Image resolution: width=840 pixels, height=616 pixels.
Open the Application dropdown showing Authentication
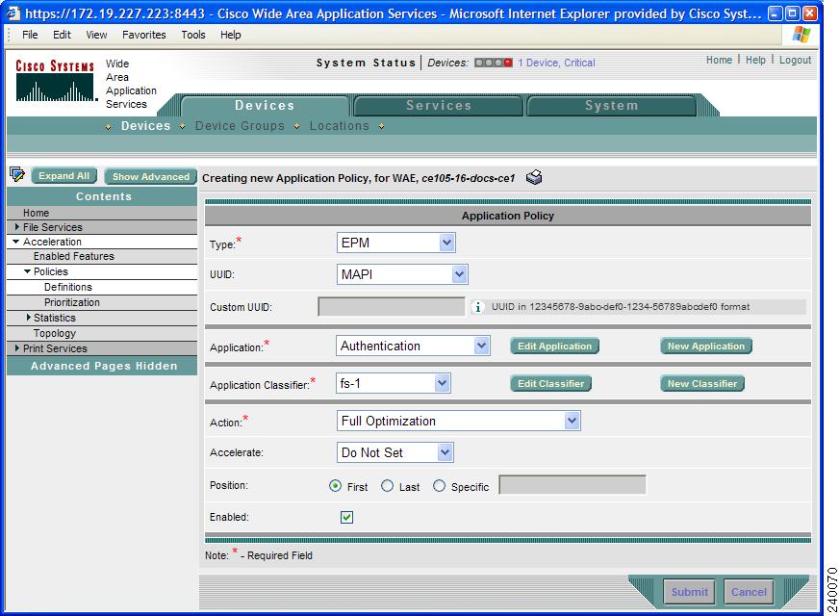[x=413, y=346]
